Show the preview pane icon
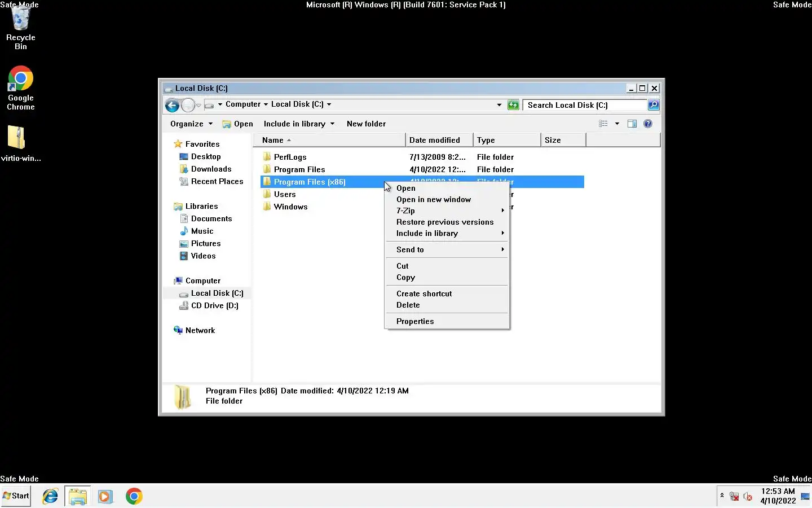The height and width of the screenshot is (508, 812). click(632, 124)
